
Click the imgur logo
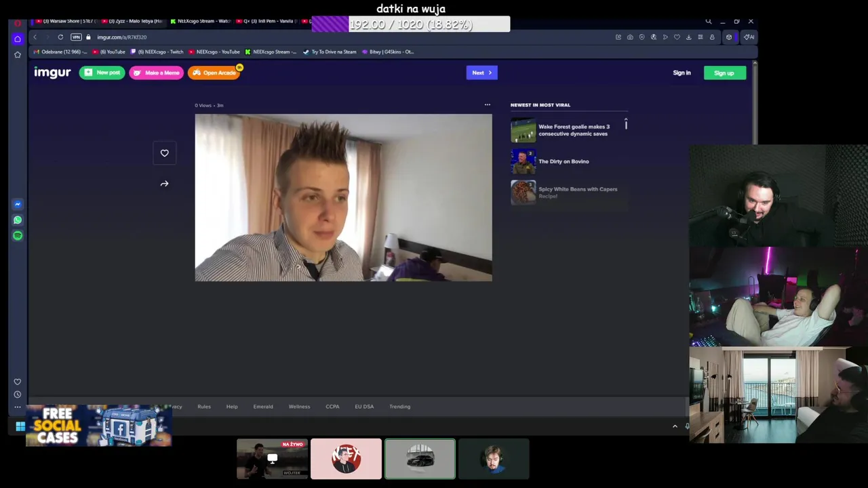pos(52,73)
